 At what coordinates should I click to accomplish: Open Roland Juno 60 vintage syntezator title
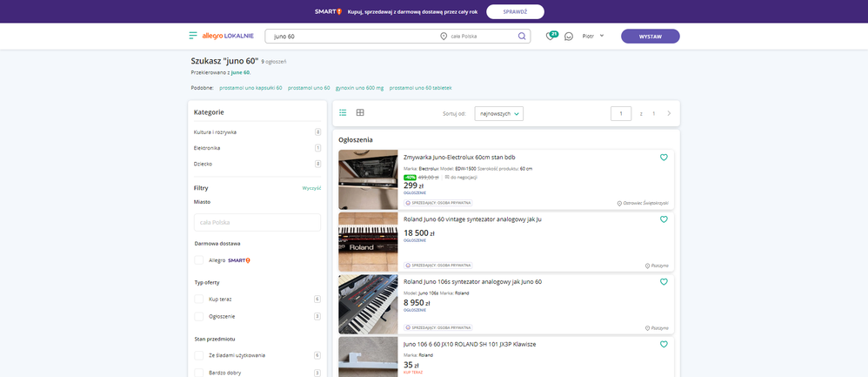(472, 219)
